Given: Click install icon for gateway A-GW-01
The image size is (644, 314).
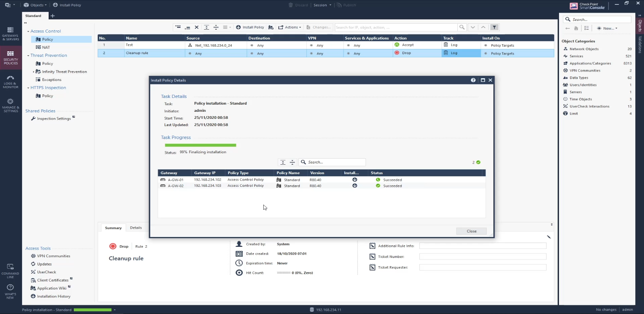Looking at the screenshot, I should pyautogui.click(x=355, y=180).
